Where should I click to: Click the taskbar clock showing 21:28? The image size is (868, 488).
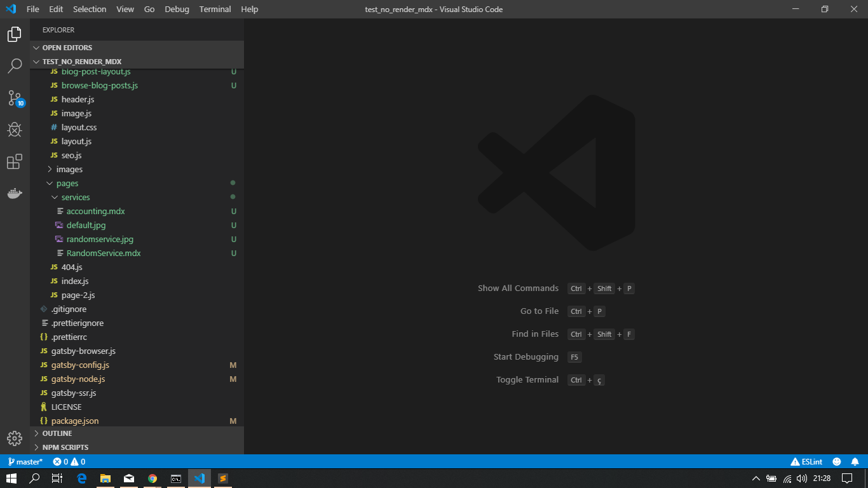coord(822,478)
